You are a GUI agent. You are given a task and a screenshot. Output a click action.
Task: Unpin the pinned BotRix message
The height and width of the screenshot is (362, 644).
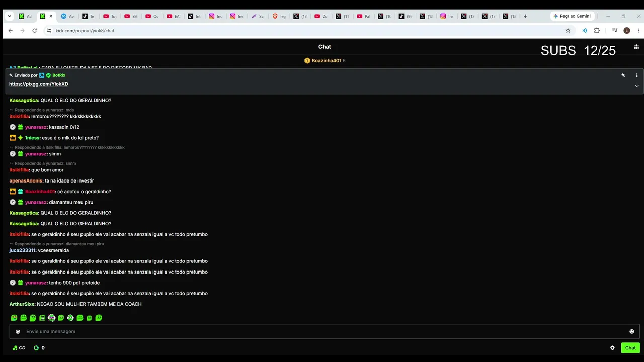623,75
